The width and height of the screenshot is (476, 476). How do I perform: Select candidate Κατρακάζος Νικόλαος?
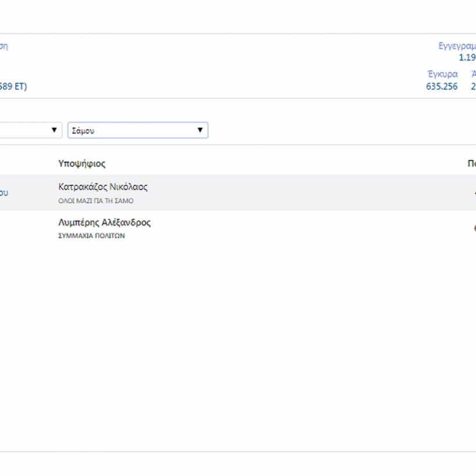pos(103,187)
